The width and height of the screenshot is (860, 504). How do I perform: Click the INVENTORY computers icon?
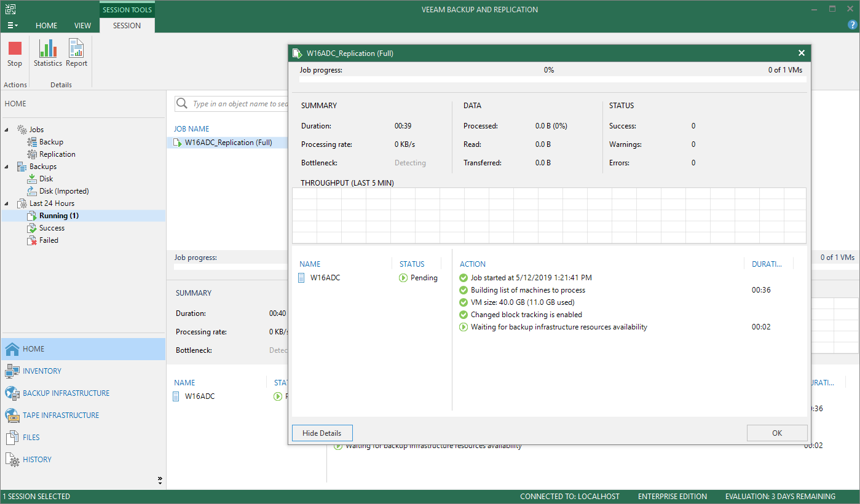[x=12, y=371]
